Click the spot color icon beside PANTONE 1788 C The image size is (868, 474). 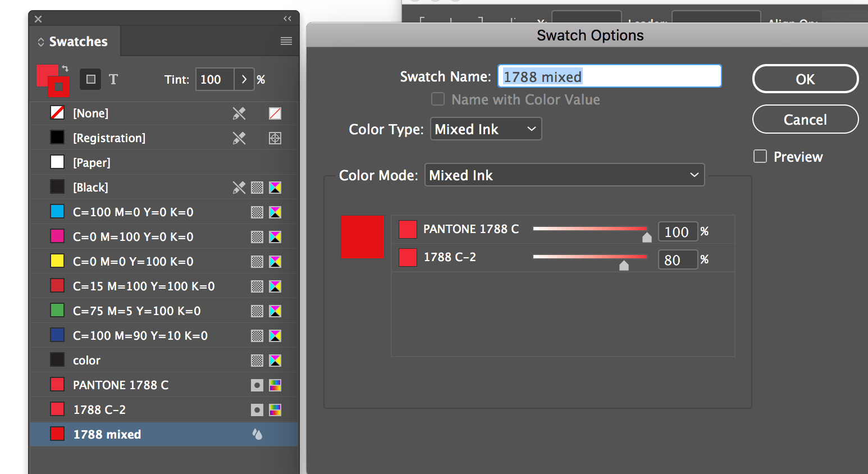pyautogui.click(x=257, y=385)
